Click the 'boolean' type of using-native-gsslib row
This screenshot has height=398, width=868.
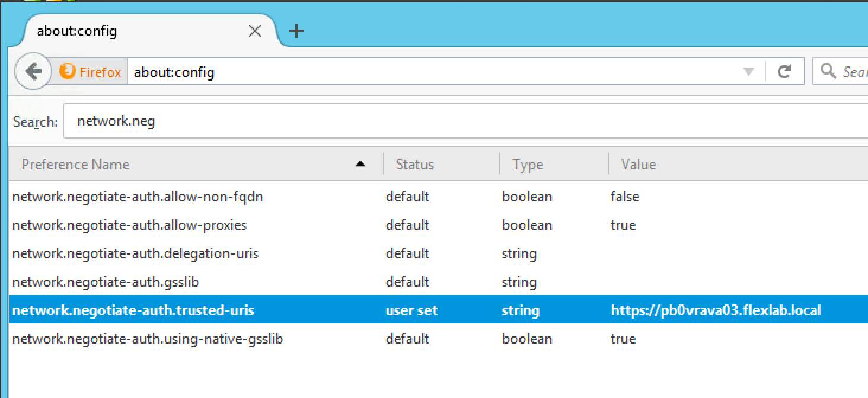(x=527, y=339)
